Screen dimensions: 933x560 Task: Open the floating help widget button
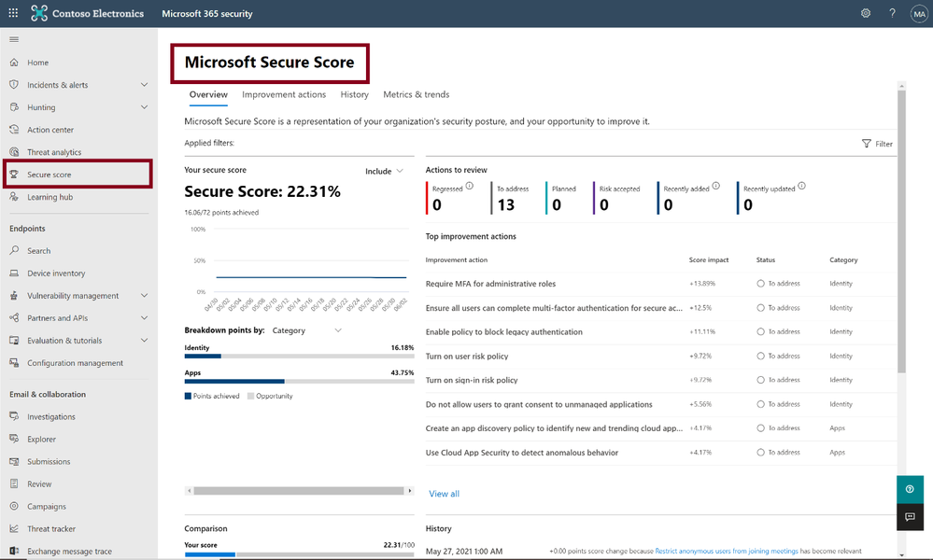[910, 489]
